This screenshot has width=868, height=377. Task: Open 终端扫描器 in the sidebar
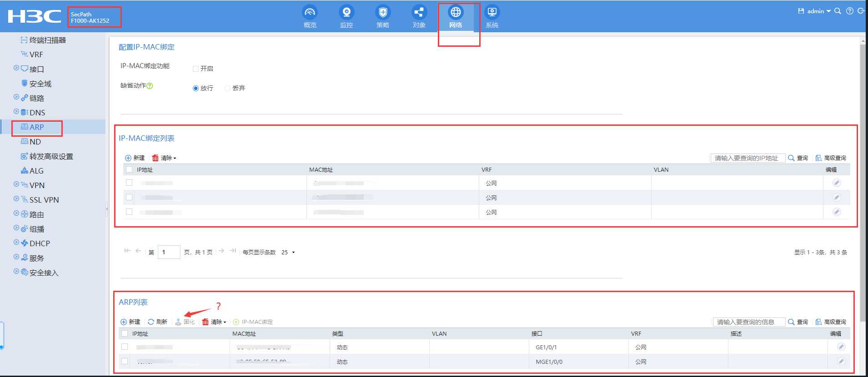click(43, 40)
